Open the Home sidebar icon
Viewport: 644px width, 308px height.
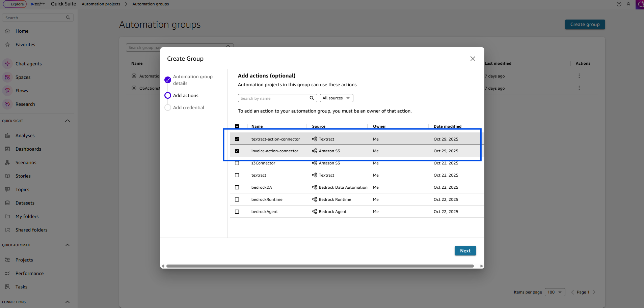point(7,31)
